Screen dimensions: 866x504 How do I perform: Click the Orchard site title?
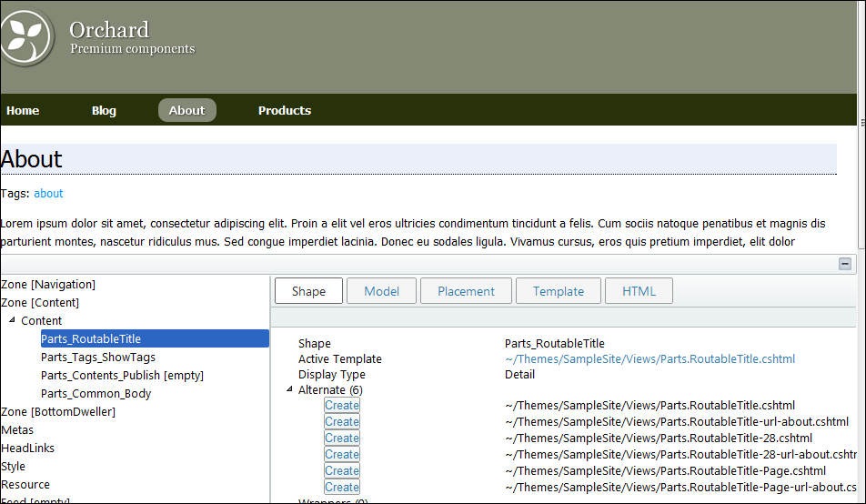pyautogui.click(x=109, y=30)
